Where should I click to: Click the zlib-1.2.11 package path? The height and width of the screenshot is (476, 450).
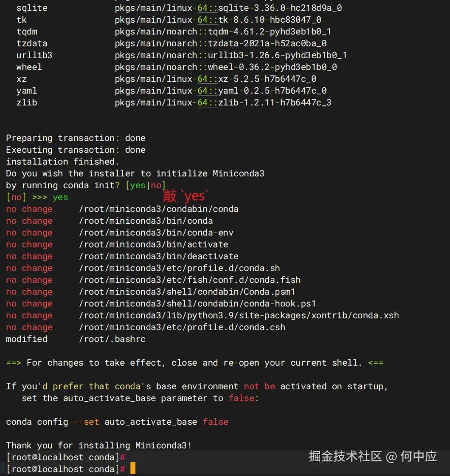[x=223, y=102]
